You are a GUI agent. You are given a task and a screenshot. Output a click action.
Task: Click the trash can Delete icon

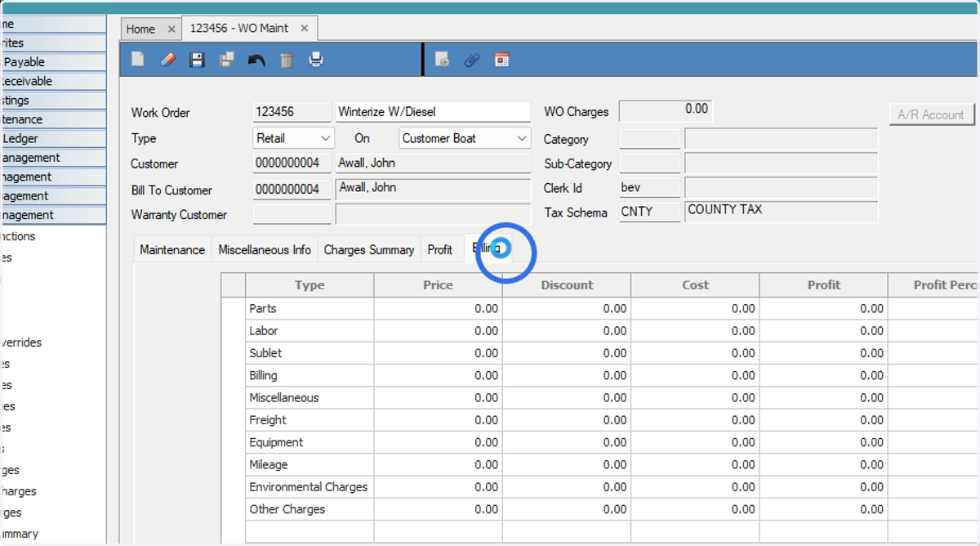(x=287, y=60)
